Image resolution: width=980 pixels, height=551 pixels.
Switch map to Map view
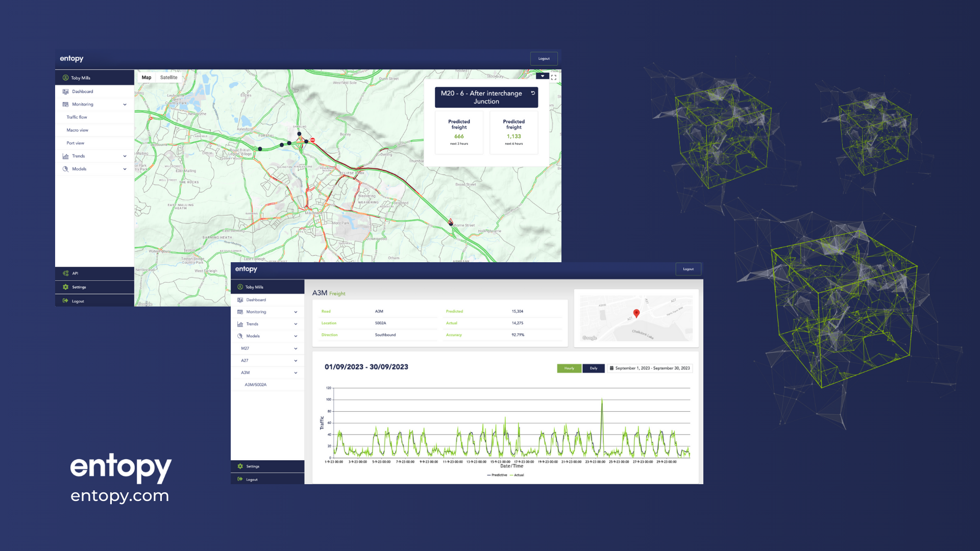(x=146, y=78)
